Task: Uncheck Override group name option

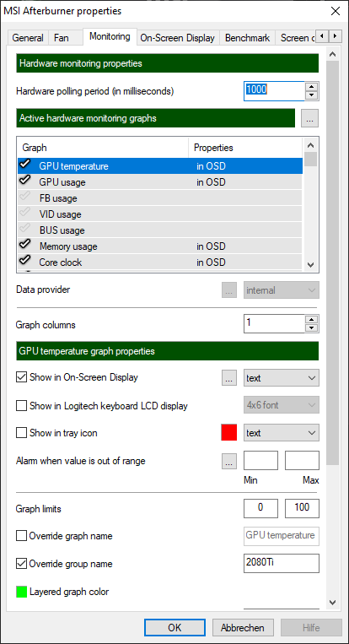Action: coord(21,564)
